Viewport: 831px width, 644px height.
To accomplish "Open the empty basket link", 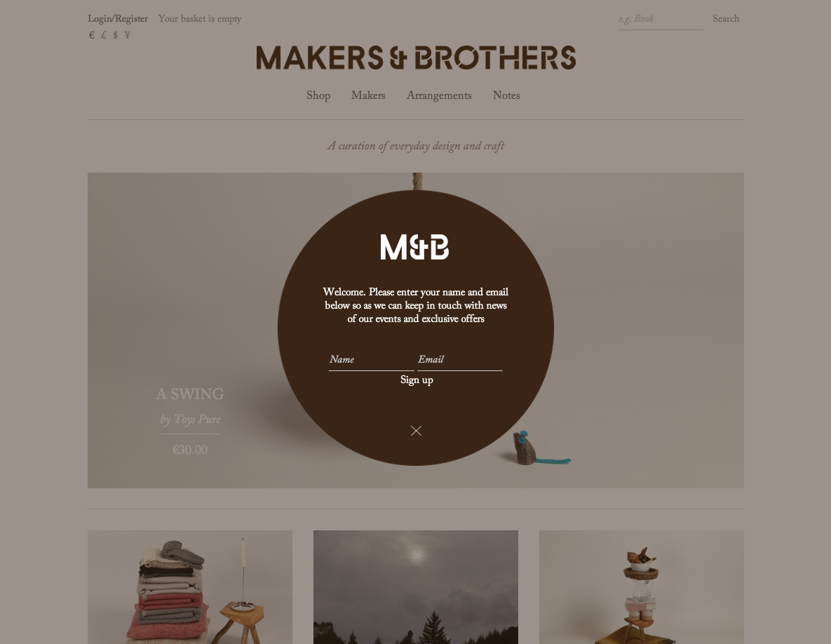I will tap(200, 19).
